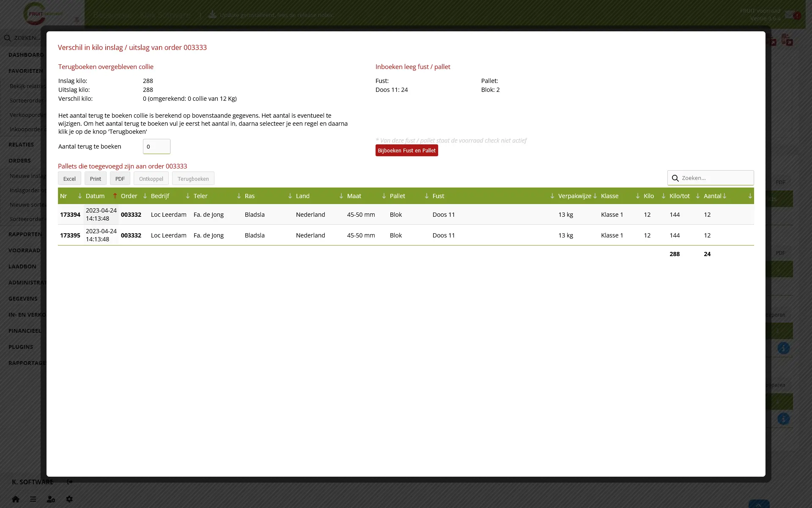Click the home icon in bottom bar
The height and width of the screenshot is (508, 812).
tap(16, 499)
